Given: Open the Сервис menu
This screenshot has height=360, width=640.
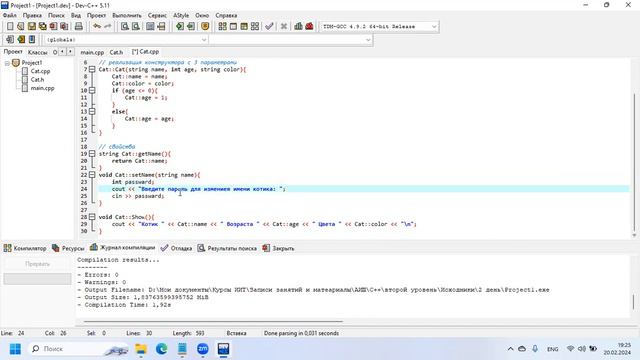Looking at the screenshot, I should [x=157, y=16].
